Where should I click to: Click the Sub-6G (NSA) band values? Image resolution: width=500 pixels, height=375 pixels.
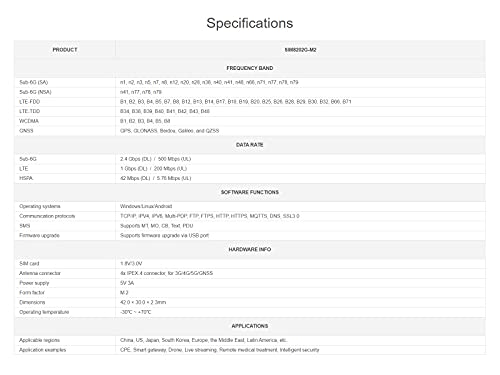pyautogui.click(x=141, y=92)
